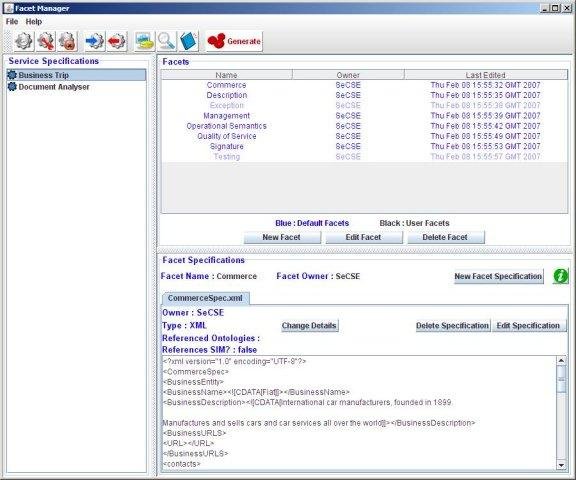Click the red Generate button
The image size is (576, 480).
point(234,41)
